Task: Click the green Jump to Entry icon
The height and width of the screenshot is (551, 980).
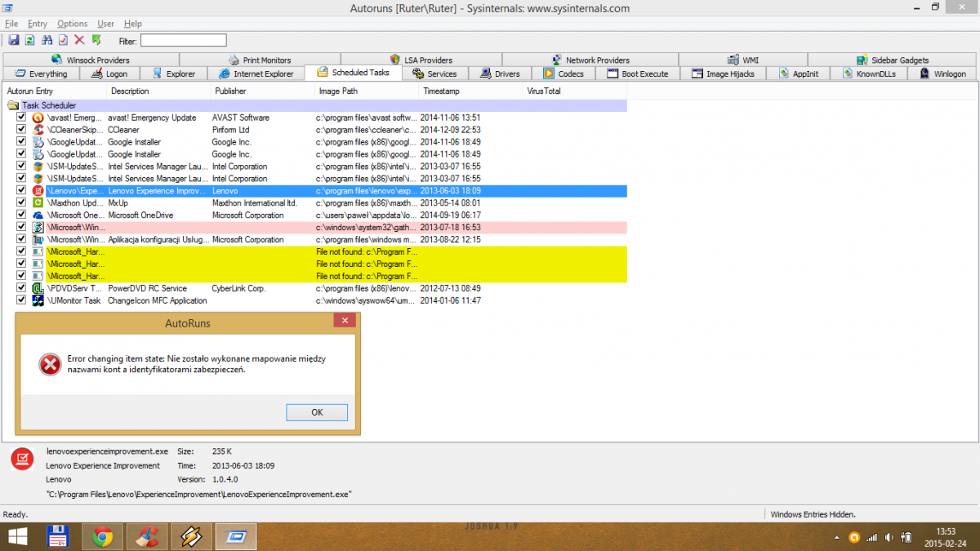Action: tap(96, 40)
